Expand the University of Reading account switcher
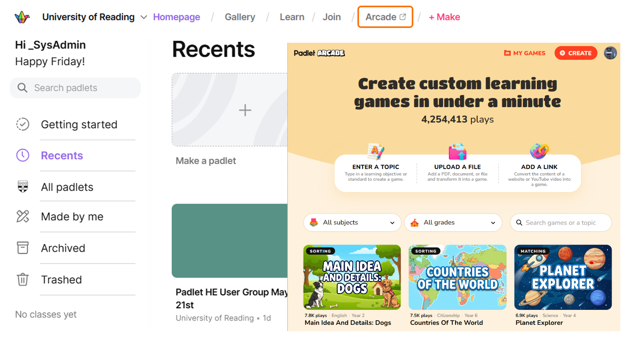The width and height of the screenshot is (644, 351). (144, 17)
